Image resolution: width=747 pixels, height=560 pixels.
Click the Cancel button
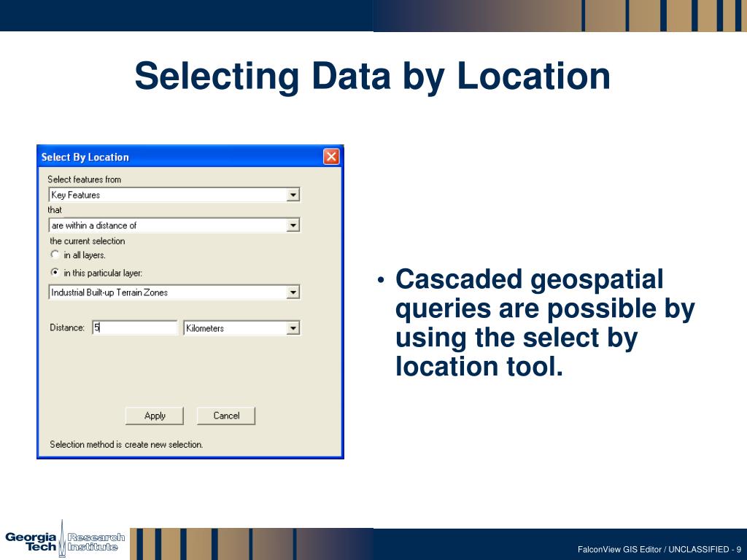[226, 416]
